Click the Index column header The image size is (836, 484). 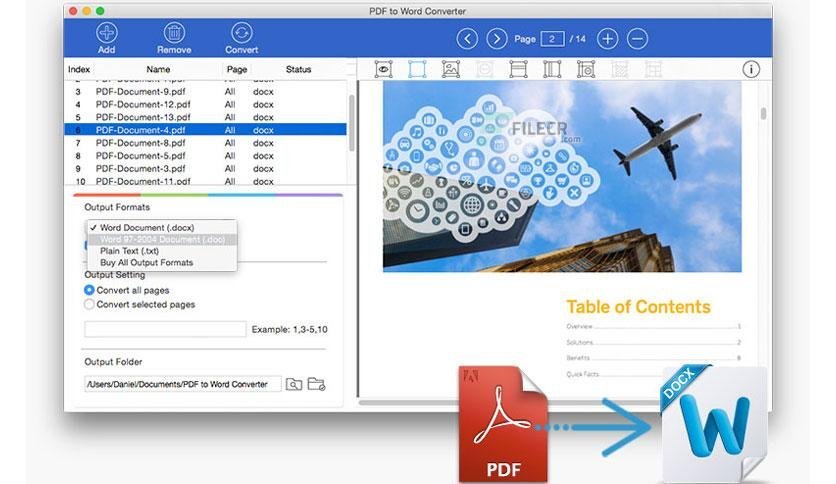pyautogui.click(x=79, y=69)
